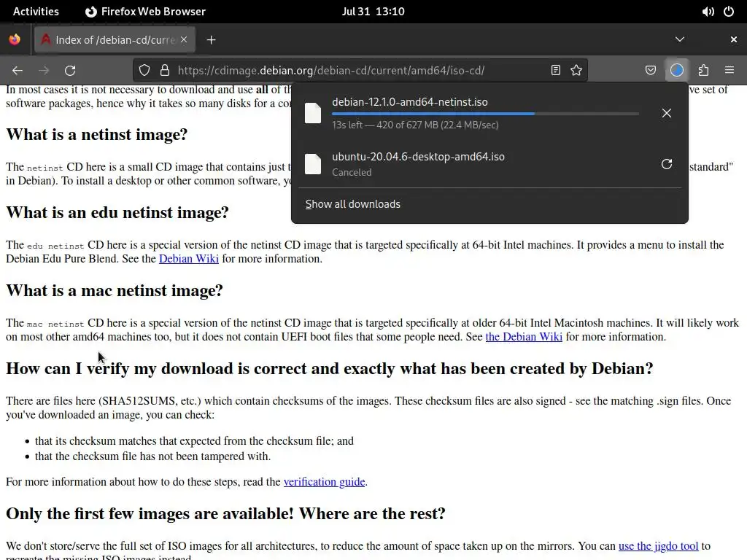Open the Debian Wiki mac netinst link
Screen dimensions: 747x560
[524, 337]
